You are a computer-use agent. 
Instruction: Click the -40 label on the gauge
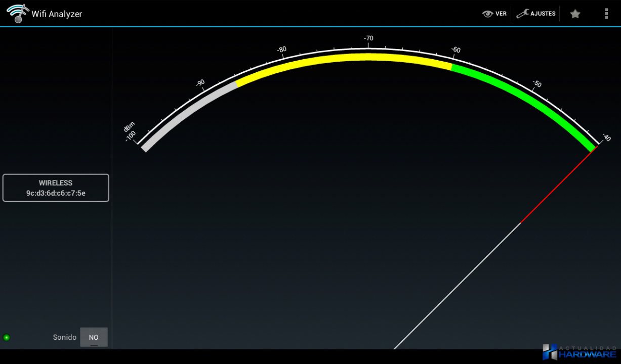point(606,138)
